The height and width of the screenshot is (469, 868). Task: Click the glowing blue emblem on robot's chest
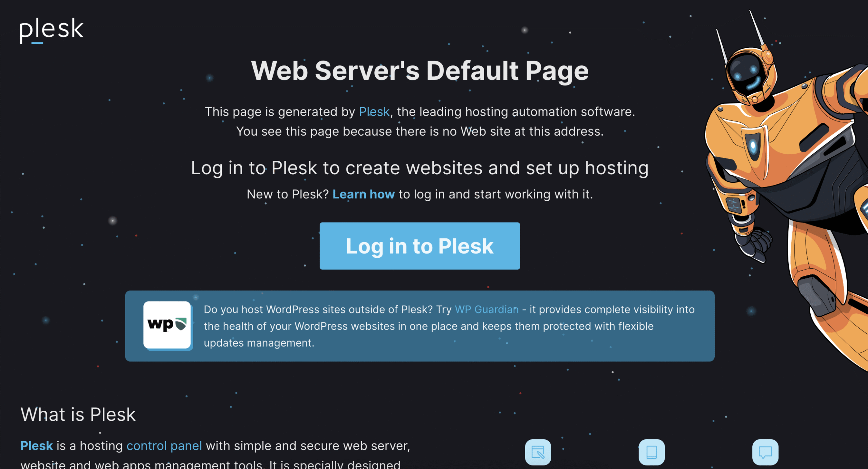[x=753, y=146]
